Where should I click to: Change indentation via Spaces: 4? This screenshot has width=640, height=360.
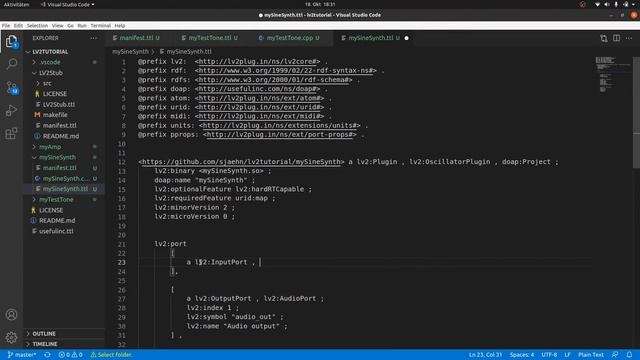522,355
